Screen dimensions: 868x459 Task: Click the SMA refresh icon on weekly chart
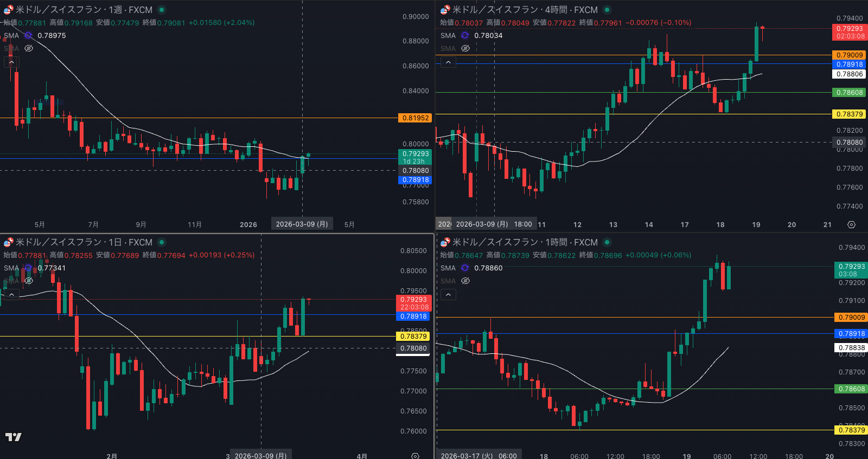(x=28, y=36)
